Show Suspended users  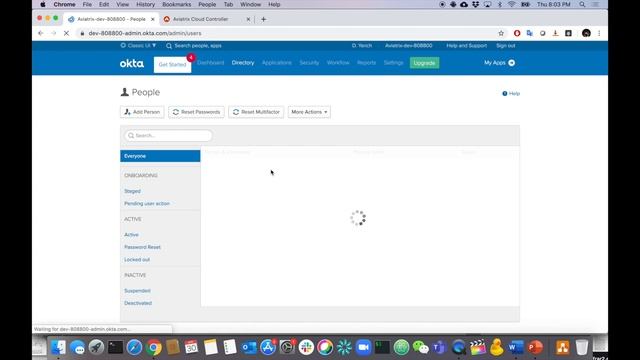(x=138, y=291)
